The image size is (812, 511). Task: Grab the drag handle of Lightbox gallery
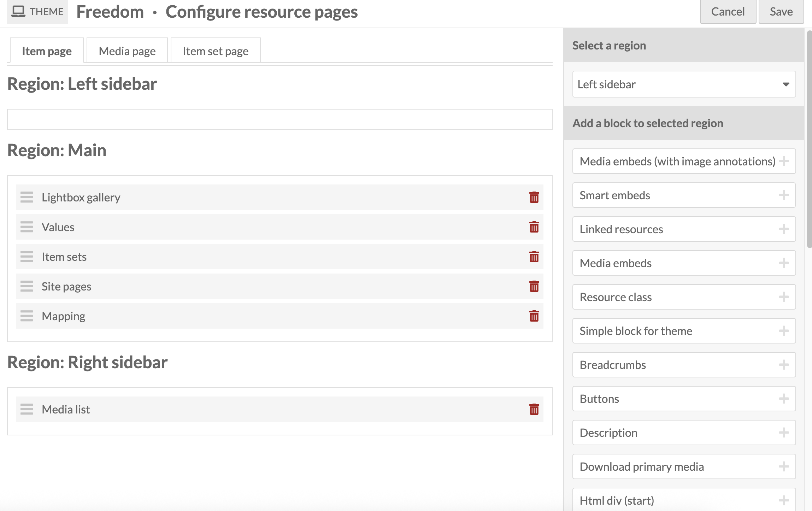pos(27,197)
